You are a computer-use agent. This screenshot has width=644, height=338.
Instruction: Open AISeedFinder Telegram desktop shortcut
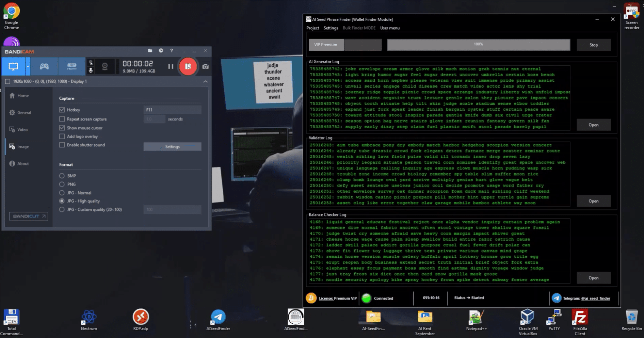218,320
